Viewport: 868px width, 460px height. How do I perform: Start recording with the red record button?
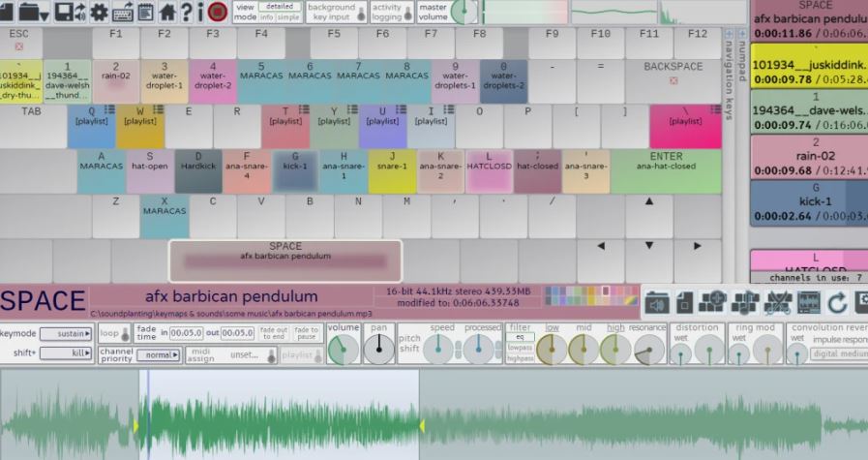pyautogui.click(x=218, y=12)
